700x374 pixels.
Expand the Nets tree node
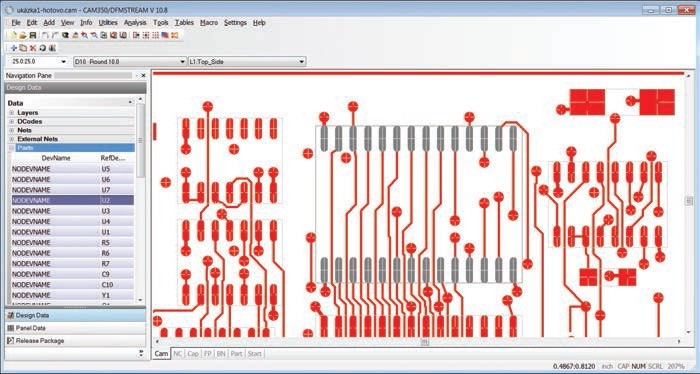click(12, 130)
